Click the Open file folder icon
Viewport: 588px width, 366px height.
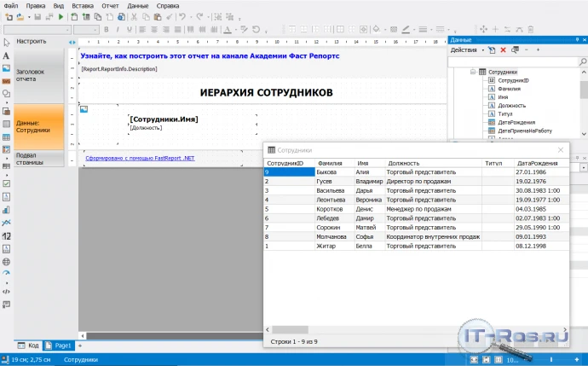[x=20, y=17]
